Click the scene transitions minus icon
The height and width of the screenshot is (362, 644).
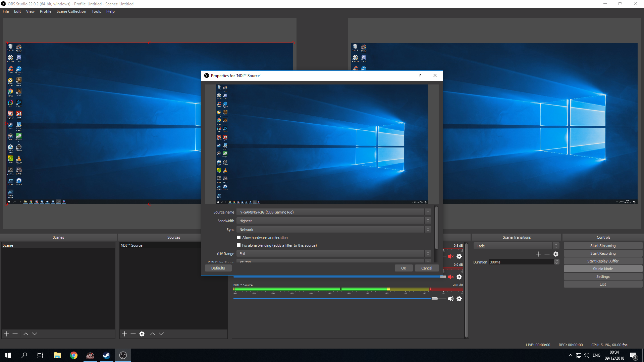click(x=547, y=254)
